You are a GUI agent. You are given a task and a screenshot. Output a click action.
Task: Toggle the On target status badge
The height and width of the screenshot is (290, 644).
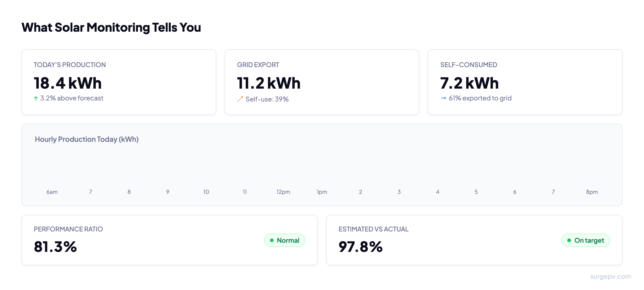[586, 240]
